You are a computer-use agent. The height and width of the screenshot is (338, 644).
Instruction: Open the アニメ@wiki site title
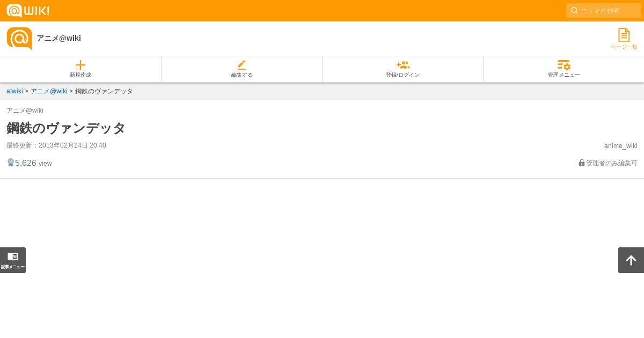(x=58, y=38)
